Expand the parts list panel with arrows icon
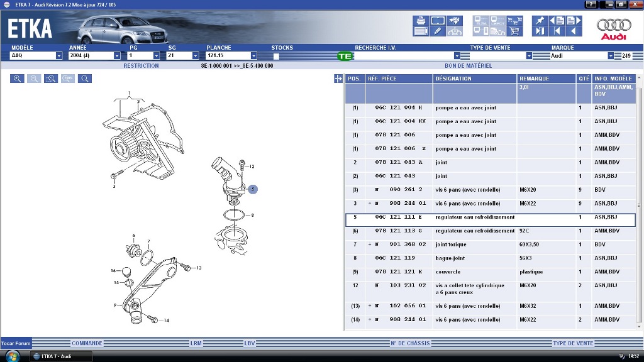 [x=338, y=79]
